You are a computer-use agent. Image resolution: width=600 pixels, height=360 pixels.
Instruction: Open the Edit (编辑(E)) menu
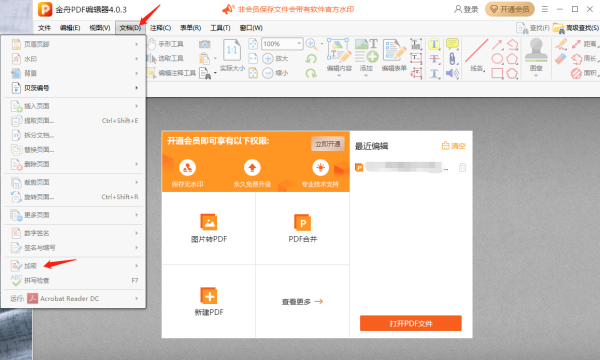click(x=70, y=28)
